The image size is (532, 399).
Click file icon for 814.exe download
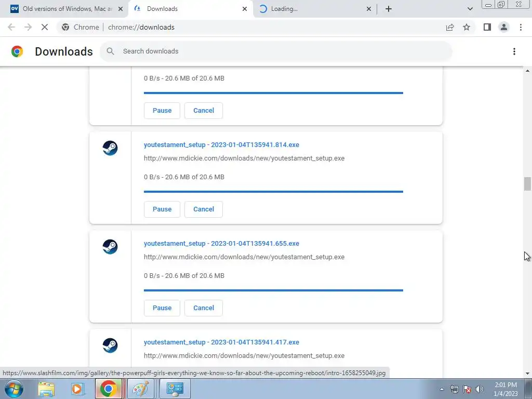click(110, 148)
